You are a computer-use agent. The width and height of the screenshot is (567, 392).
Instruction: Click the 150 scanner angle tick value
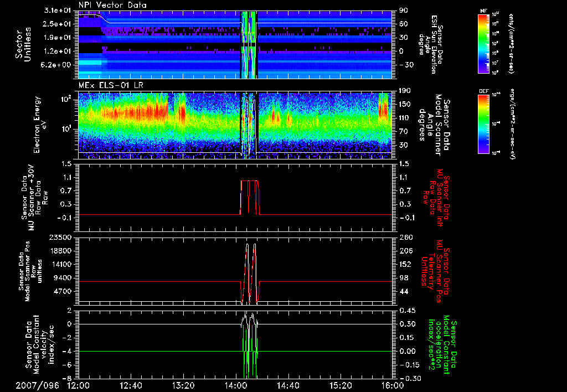[x=405, y=105]
